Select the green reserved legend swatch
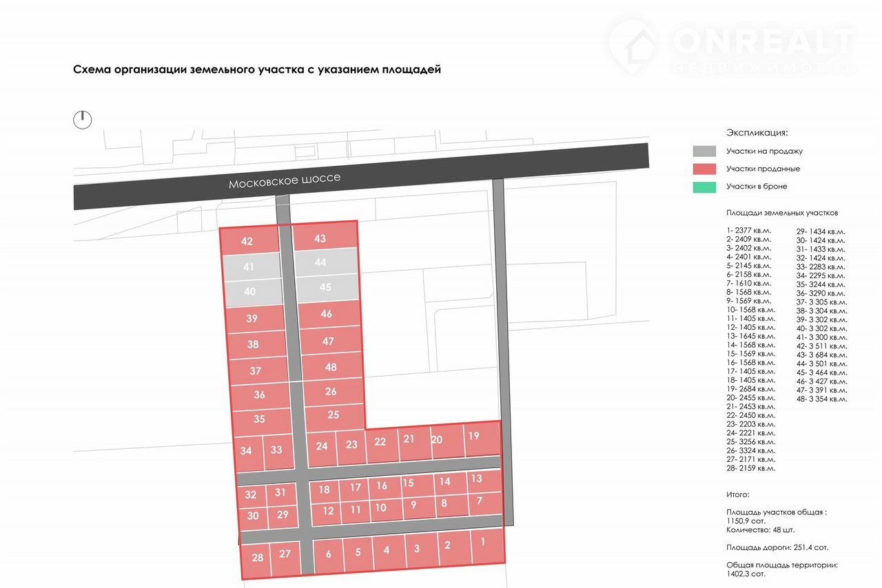 (x=704, y=187)
